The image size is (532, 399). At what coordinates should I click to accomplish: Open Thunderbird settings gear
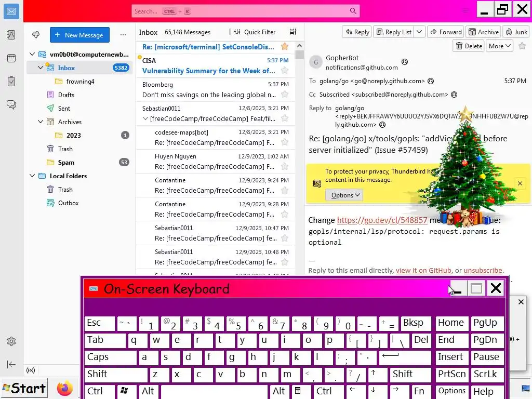click(x=11, y=341)
